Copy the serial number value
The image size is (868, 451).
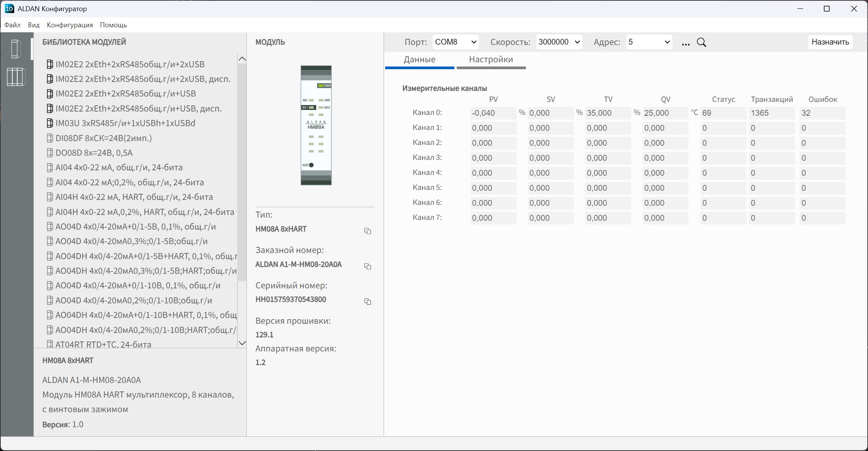[x=367, y=301]
